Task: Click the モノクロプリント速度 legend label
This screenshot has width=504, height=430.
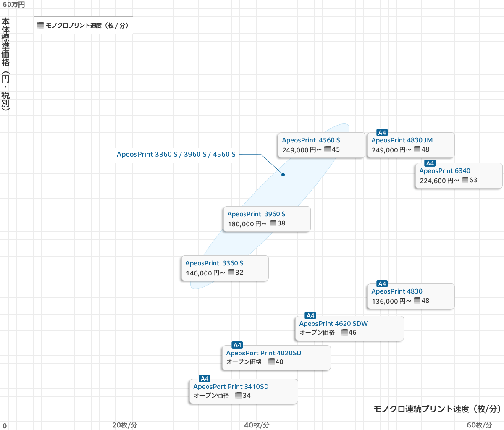Action: tap(87, 26)
